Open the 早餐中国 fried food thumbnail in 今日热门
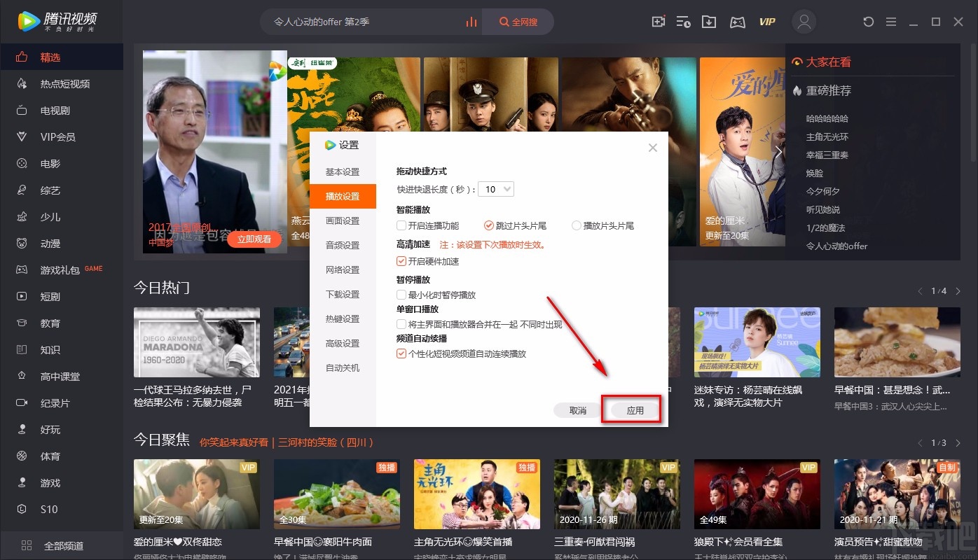978x560 pixels. [x=897, y=342]
